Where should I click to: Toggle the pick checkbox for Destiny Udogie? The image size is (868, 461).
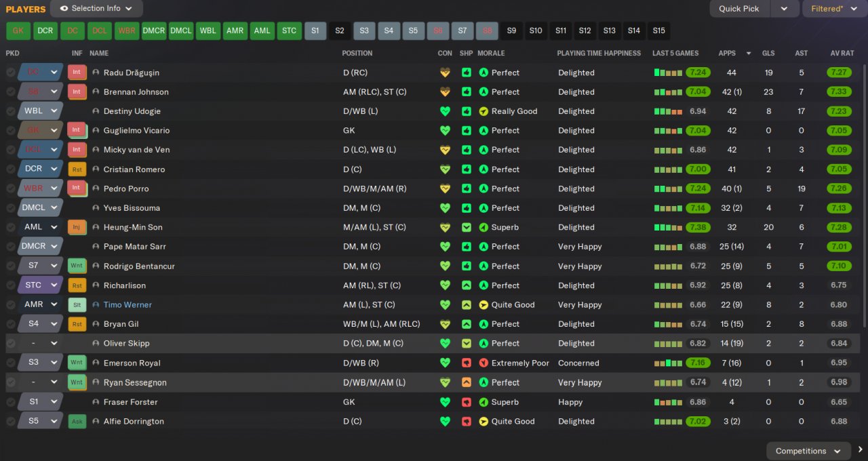(11, 111)
